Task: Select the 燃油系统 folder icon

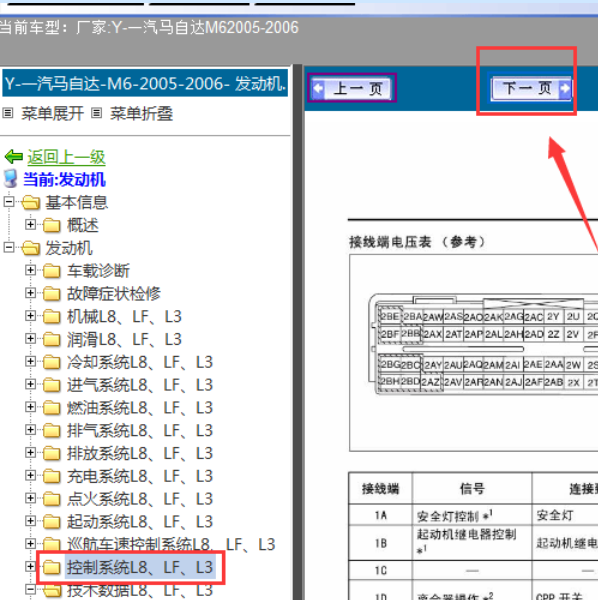Action: coord(52,408)
